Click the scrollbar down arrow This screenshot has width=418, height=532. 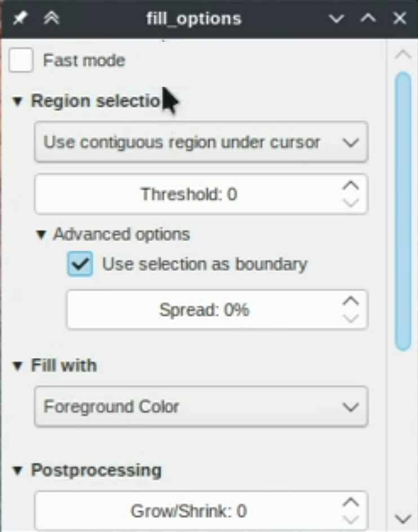point(403,518)
